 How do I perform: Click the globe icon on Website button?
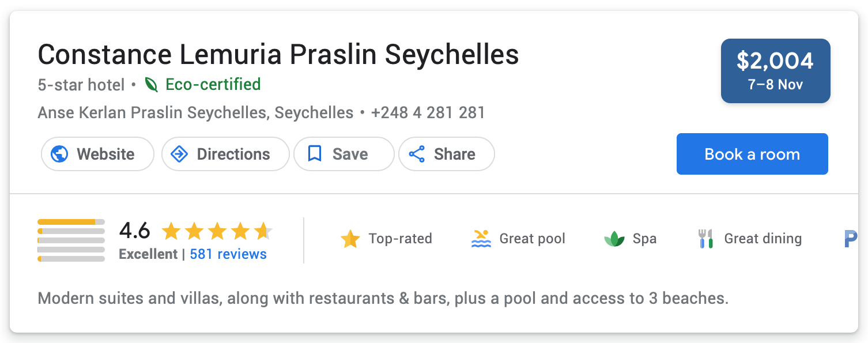click(59, 154)
